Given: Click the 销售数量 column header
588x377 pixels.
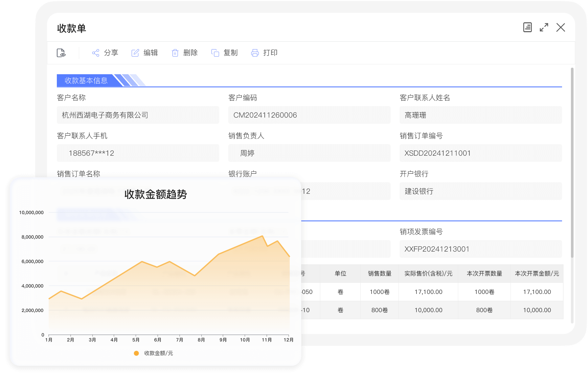Looking at the screenshot, I should tap(380, 274).
